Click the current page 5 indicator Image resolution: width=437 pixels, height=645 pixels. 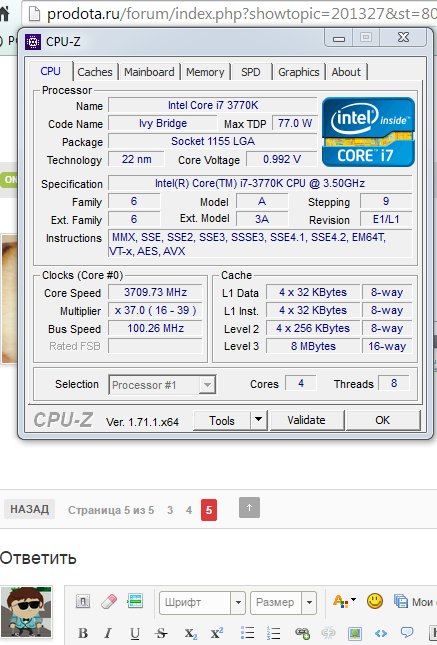[x=209, y=510]
